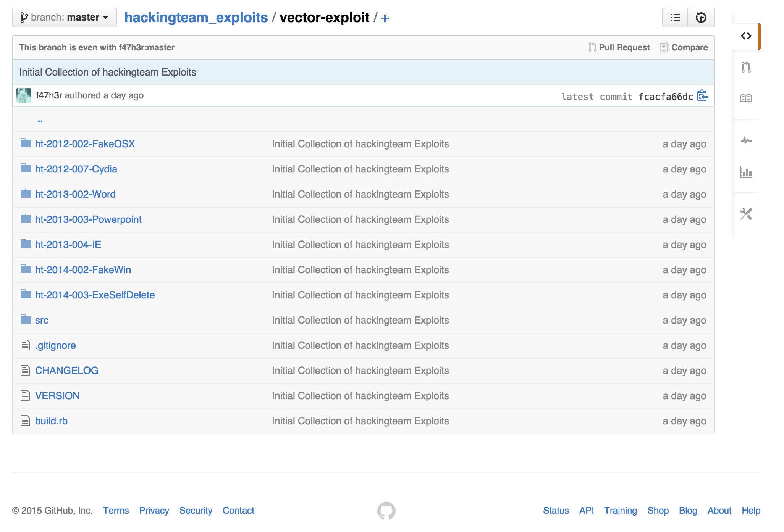The image size is (784, 532).
Task: Open the build.rb file
Action: [51, 421]
